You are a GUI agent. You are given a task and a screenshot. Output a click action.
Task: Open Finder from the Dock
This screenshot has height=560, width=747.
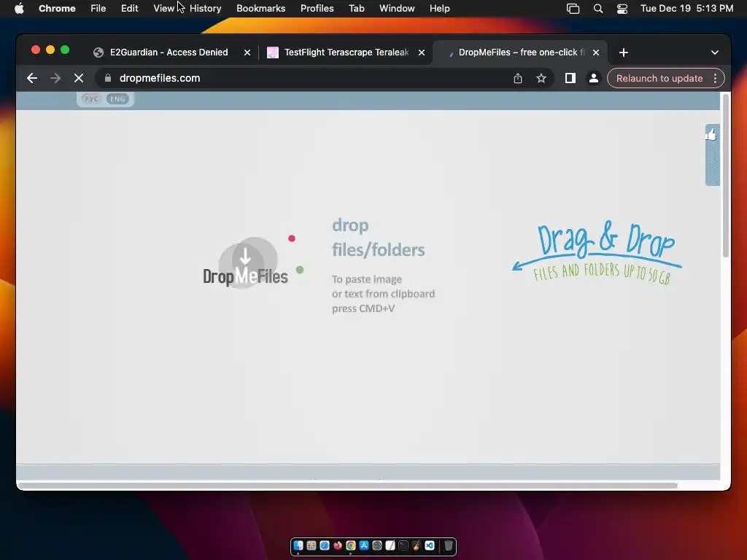[x=298, y=545]
